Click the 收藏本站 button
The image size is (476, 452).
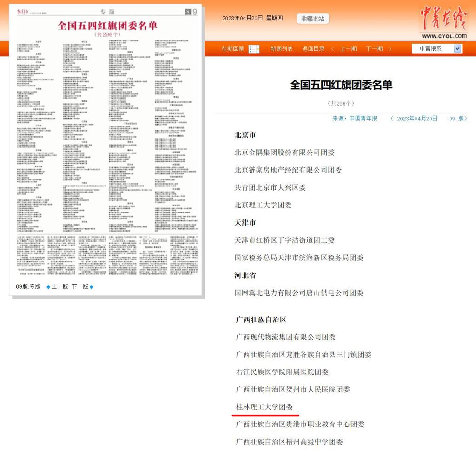tap(312, 19)
